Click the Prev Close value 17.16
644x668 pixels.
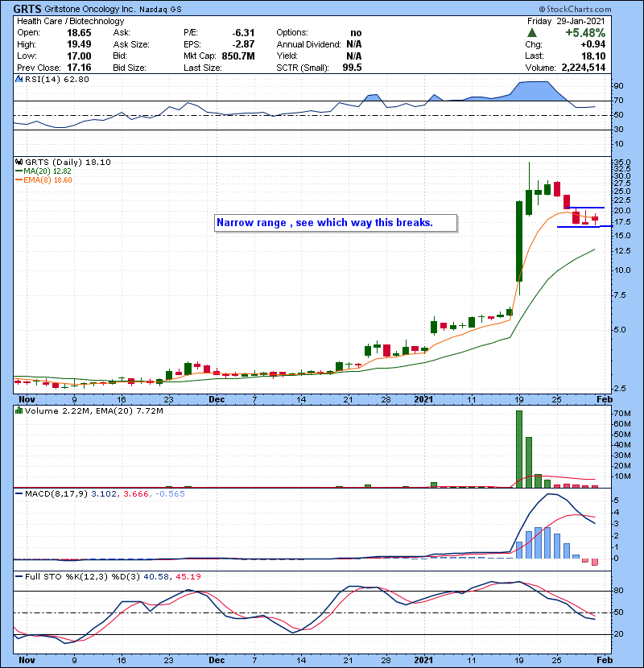pos(79,68)
